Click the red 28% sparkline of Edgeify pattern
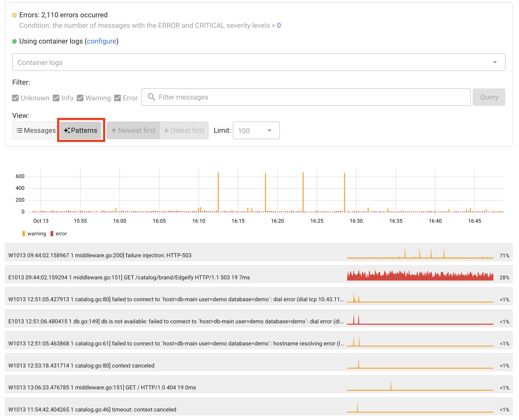Screen dimensions: 519x420 (420, 275)
